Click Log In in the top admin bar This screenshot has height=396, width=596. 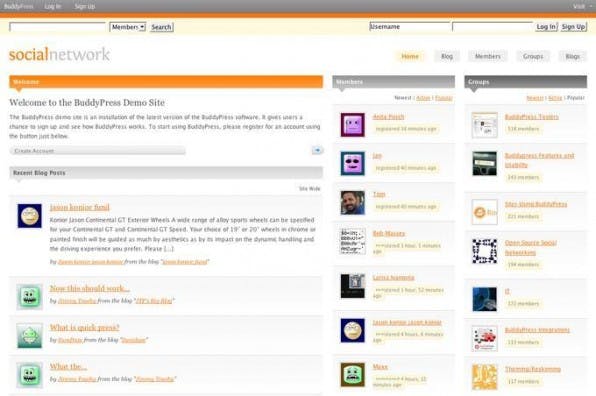(52, 6)
